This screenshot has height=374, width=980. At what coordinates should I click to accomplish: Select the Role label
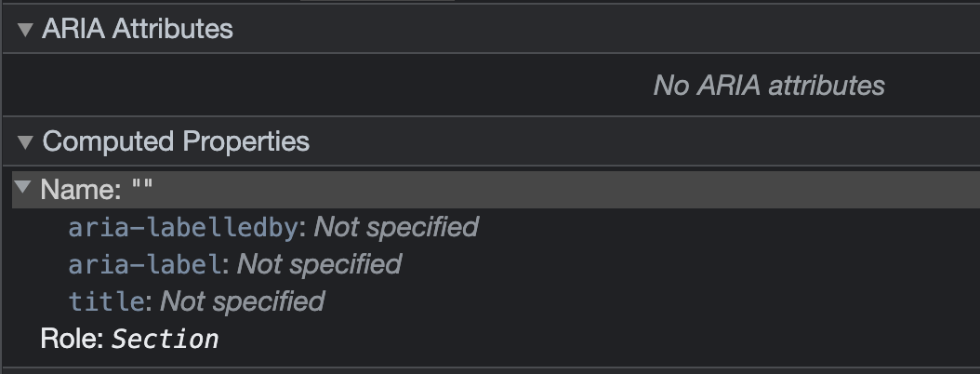[72, 339]
